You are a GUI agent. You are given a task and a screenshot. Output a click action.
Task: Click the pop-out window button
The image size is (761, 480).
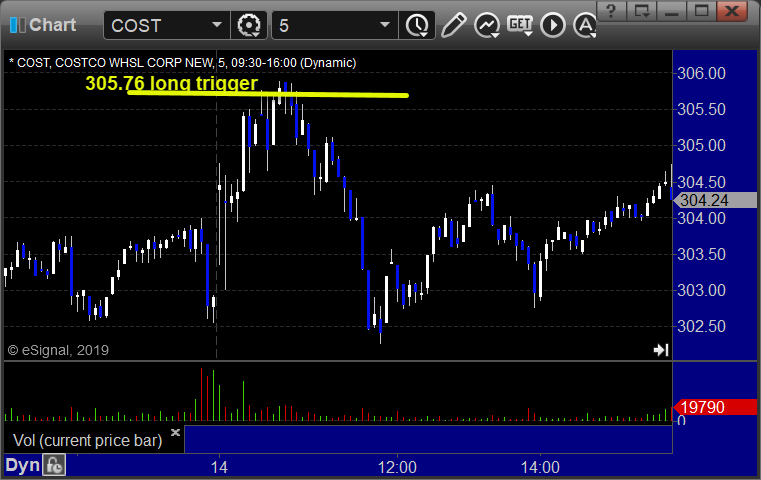[x=641, y=11]
